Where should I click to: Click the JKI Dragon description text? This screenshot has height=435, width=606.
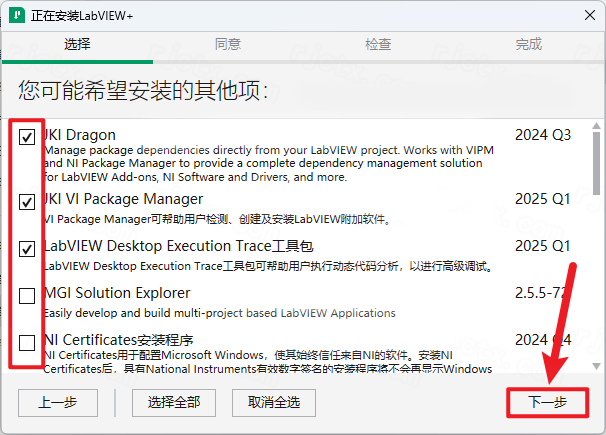coord(269,163)
